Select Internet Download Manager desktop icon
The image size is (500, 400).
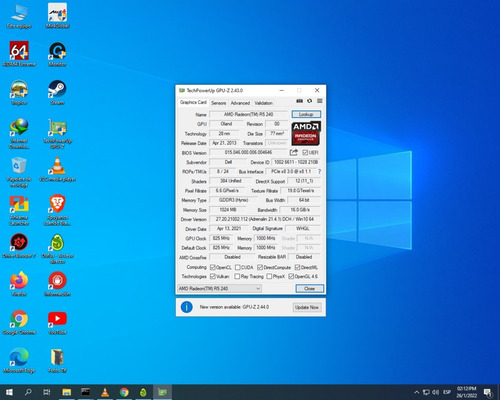tap(19, 133)
